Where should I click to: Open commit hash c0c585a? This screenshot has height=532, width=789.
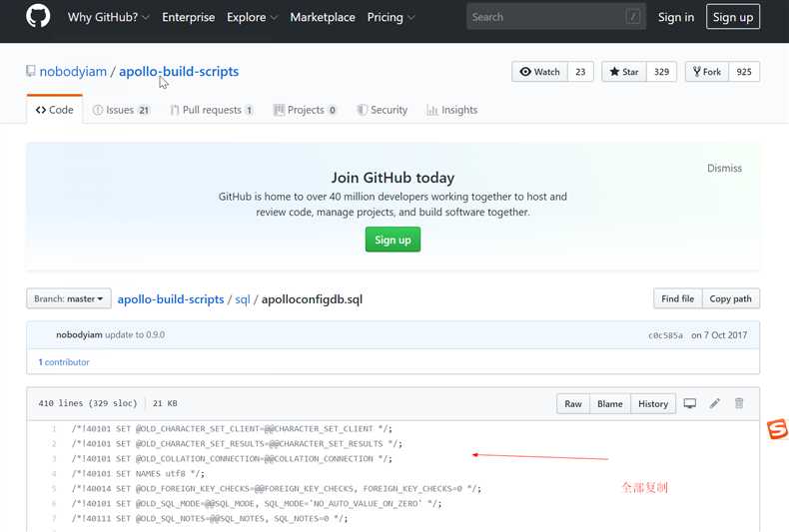tap(665, 335)
